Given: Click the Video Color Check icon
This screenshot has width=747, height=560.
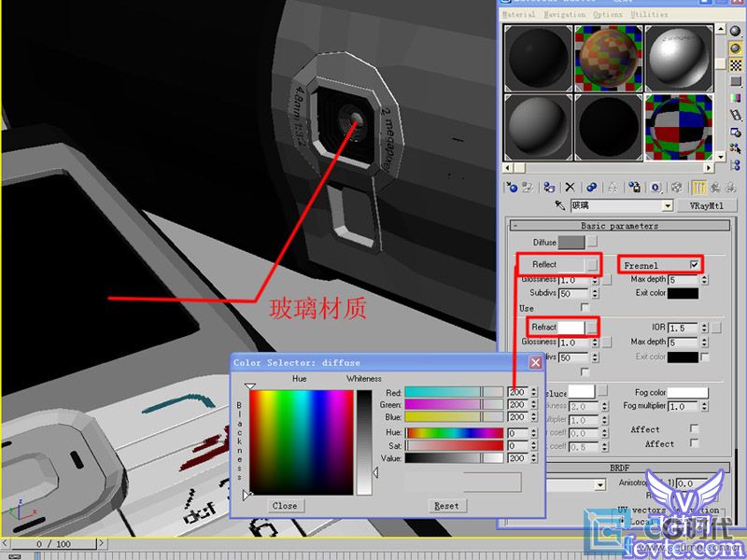Looking at the screenshot, I should [x=736, y=98].
